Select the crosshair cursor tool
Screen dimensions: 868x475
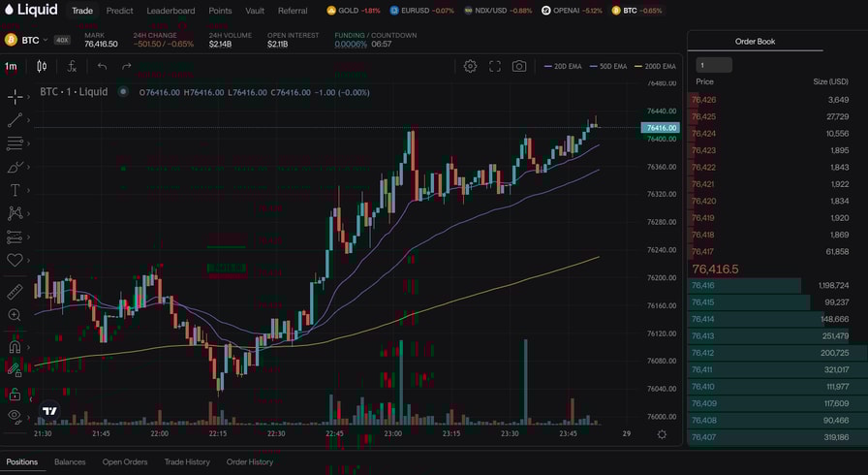[15, 96]
